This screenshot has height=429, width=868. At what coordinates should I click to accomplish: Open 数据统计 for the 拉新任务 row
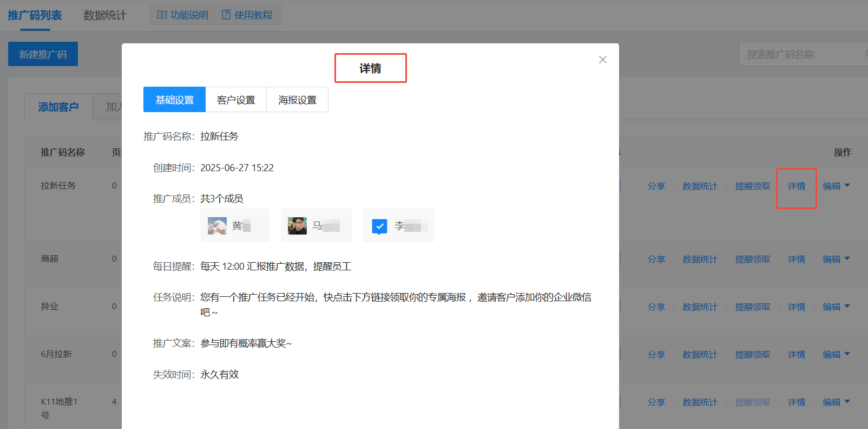[700, 186]
